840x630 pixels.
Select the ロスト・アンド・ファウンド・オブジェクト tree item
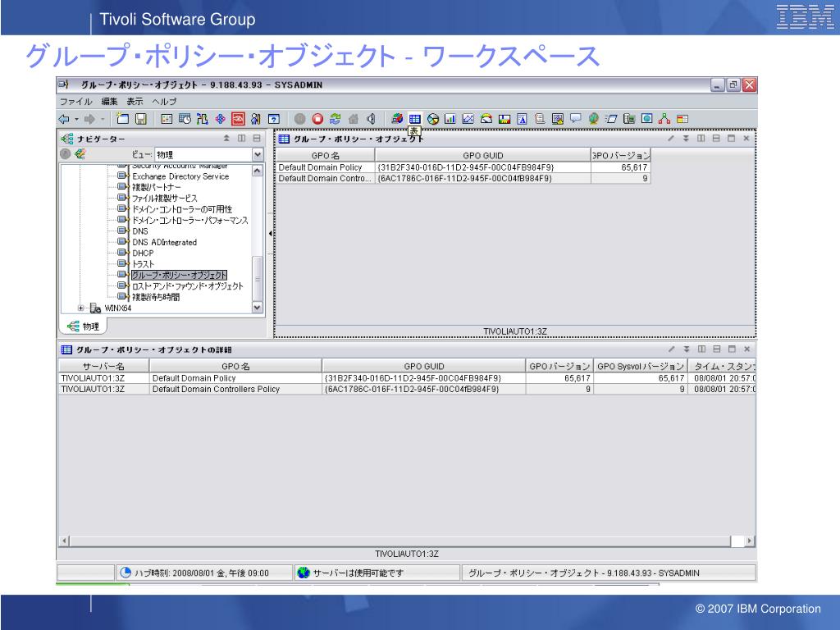point(188,286)
